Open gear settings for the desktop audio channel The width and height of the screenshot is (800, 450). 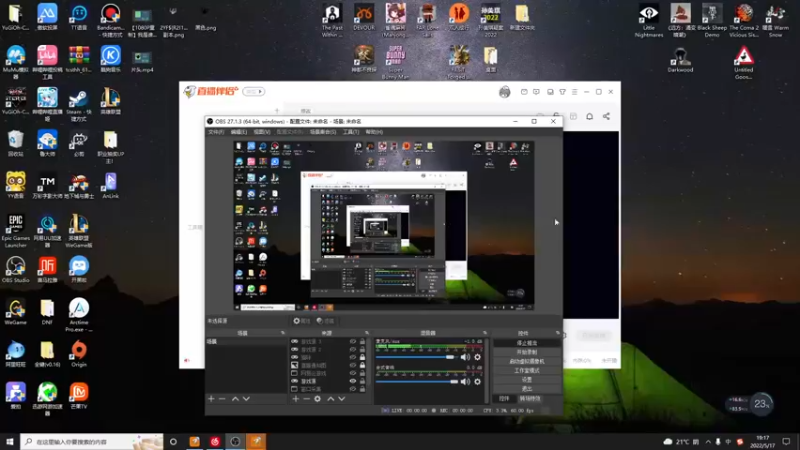coord(478,382)
